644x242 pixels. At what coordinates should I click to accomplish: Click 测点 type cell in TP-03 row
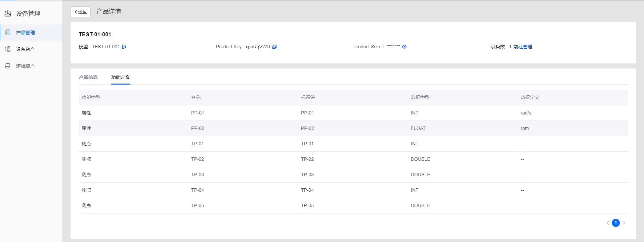tap(86, 175)
